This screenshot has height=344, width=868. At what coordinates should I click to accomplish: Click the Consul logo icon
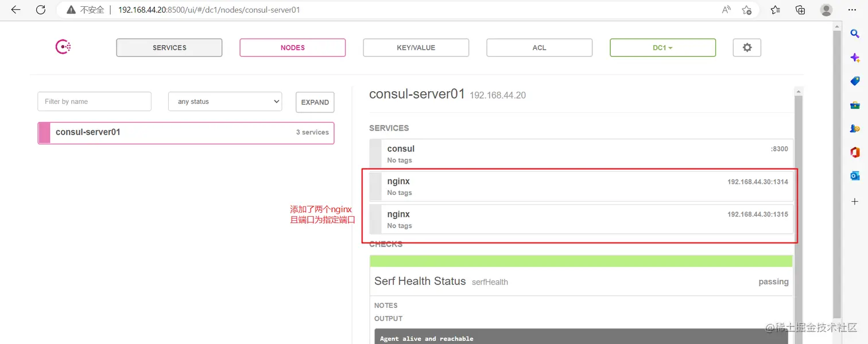pos(63,48)
